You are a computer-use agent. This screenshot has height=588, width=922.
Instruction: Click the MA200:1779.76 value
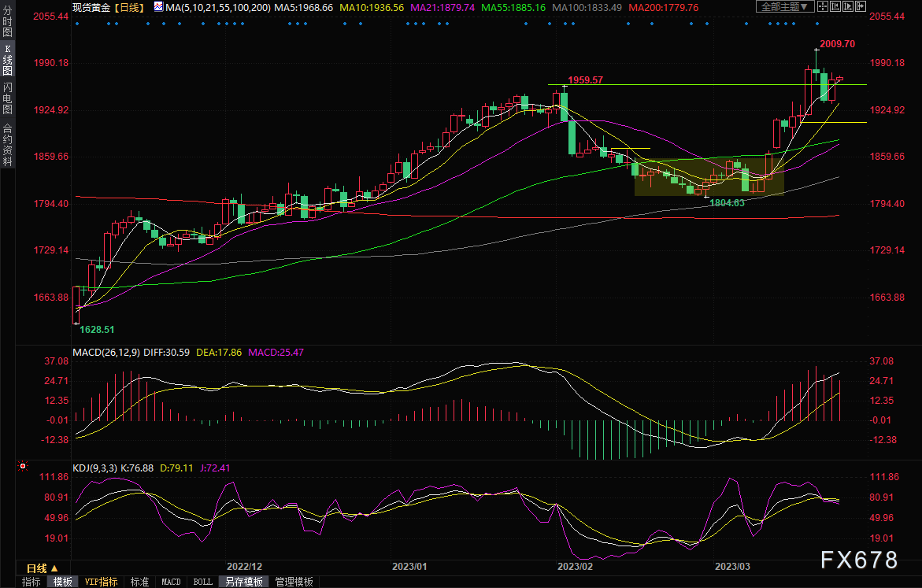tap(664, 8)
